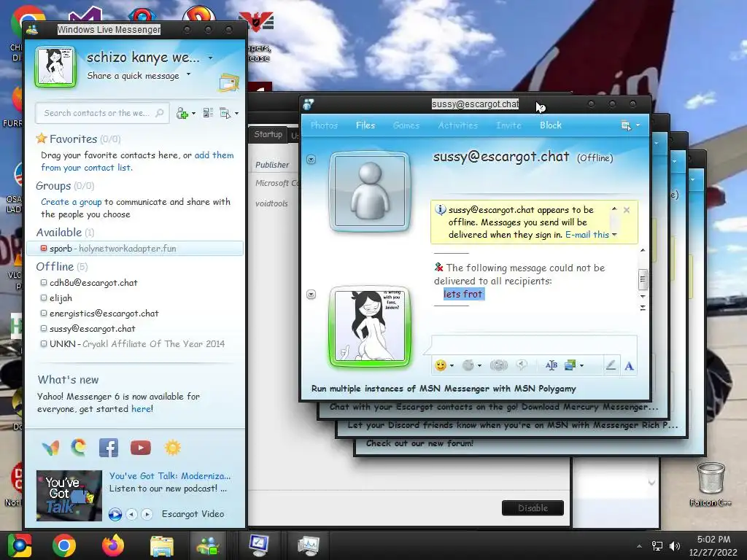Viewport: 747px width, 560px height.
Task: Open the emoticon smiley picker
Action: point(441,365)
